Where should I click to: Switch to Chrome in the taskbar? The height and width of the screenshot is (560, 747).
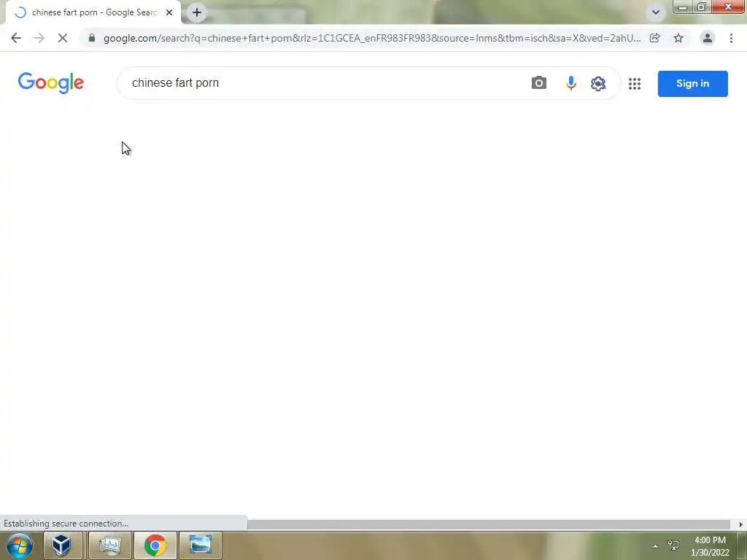155,545
